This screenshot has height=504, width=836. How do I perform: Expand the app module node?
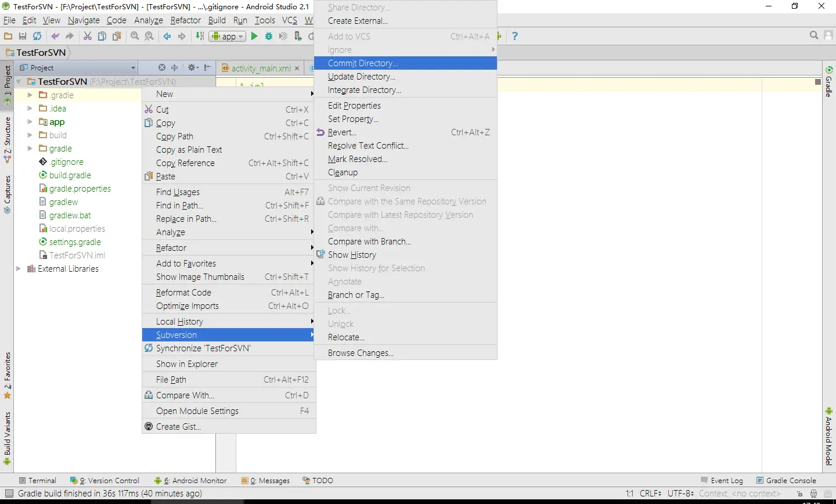tap(30, 121)
